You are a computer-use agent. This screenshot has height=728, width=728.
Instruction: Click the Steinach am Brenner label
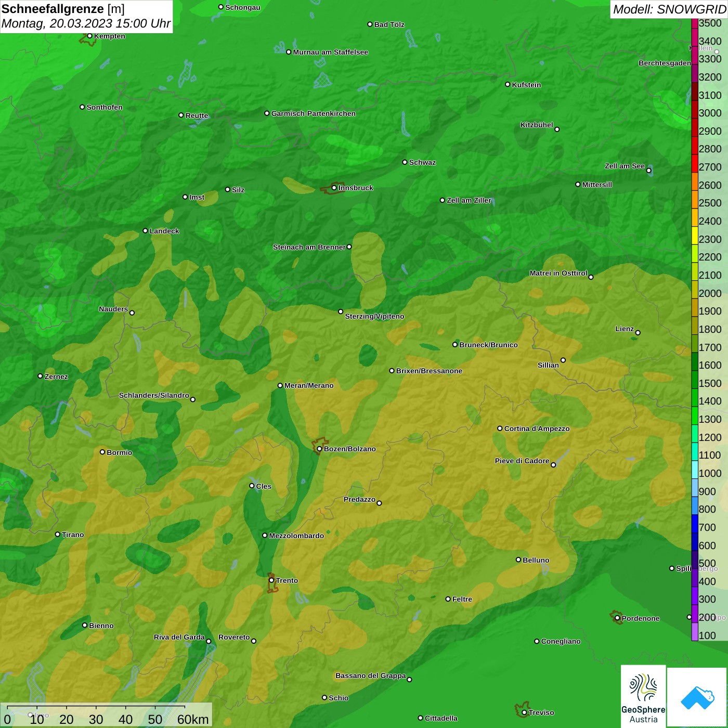coord(309,247)
